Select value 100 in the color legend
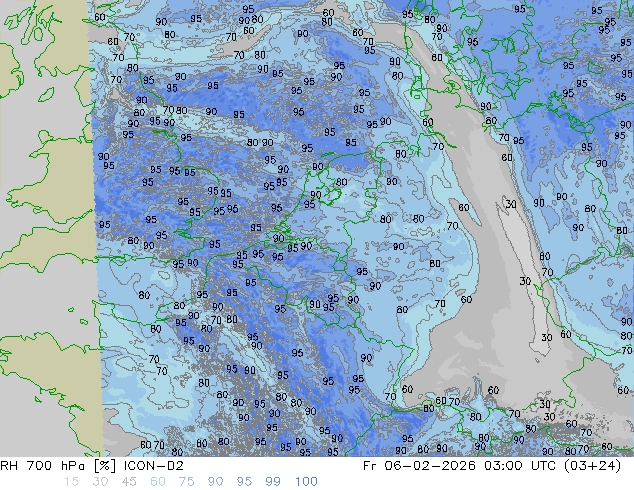The width and height of the screenshot is (634, 490). pyautogui.click(x=306, y=482)
